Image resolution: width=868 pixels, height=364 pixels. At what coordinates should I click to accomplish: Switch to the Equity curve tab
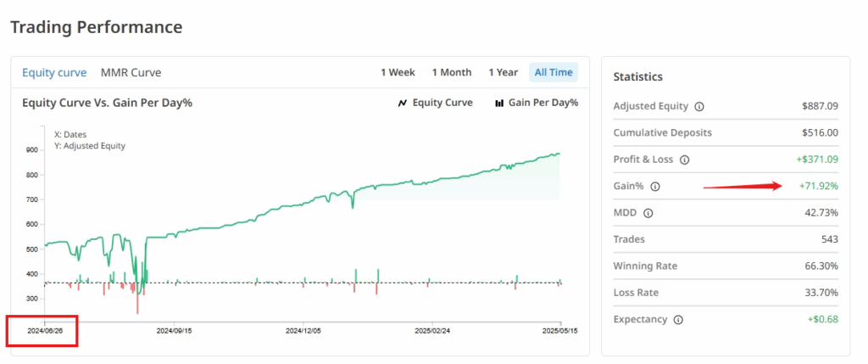[54, 72]
